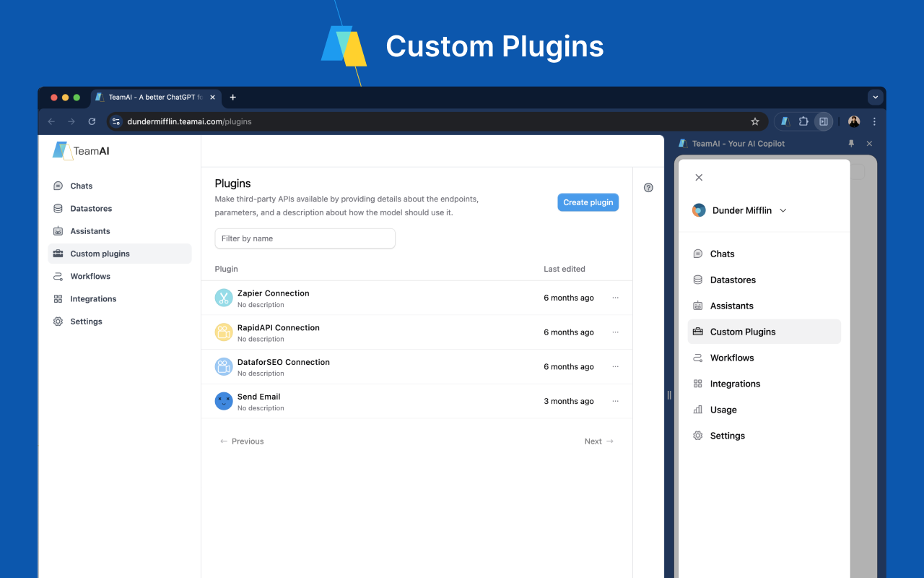Close the Copilot navigation menu with X
Image resolution: width=924 pixels, height=578 pixels.
click(699, 178)
